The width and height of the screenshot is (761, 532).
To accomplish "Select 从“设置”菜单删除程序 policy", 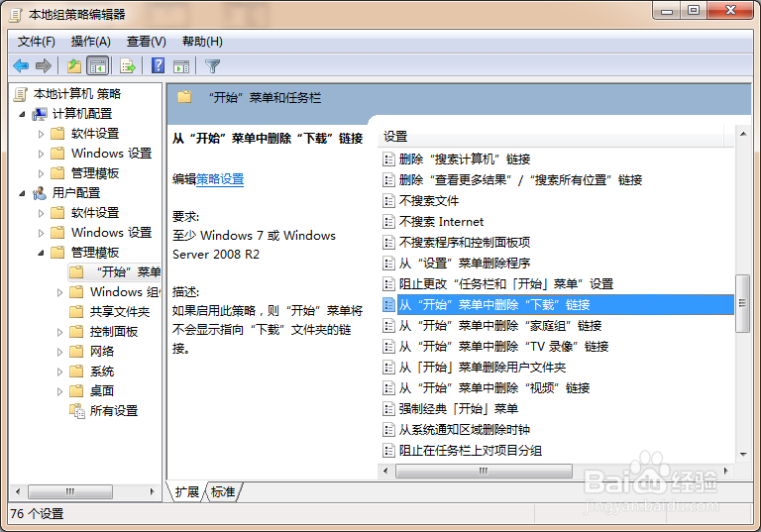I will point(465,264).
